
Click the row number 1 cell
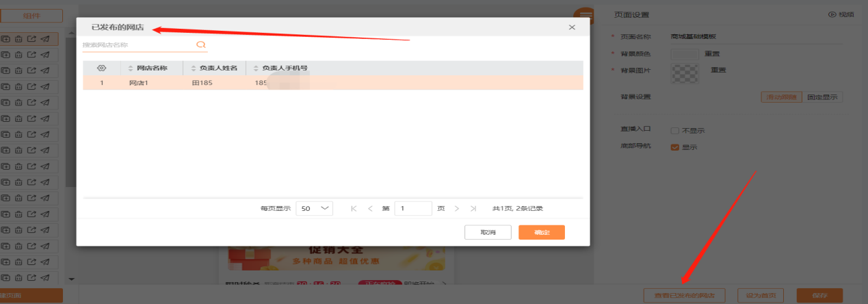point(102,83)
